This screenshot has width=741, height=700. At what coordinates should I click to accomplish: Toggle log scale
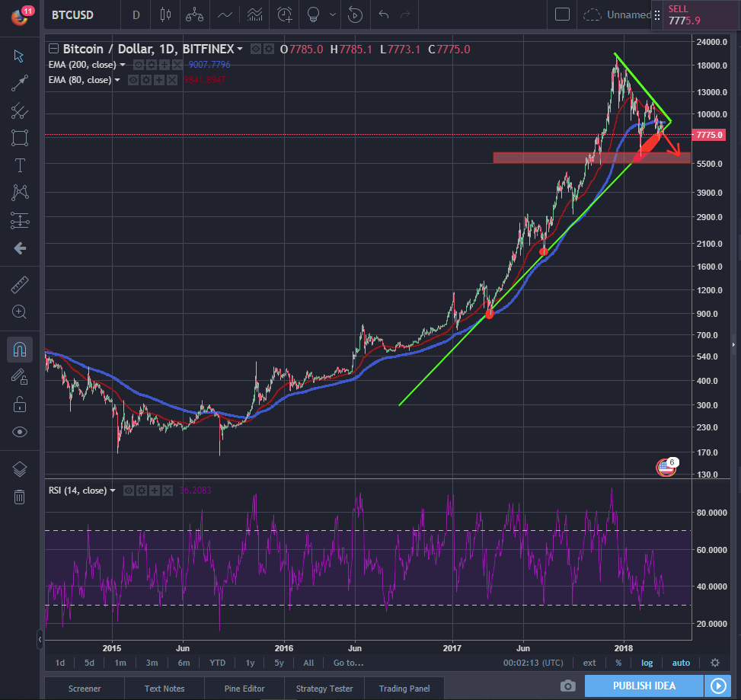(647, 663)
